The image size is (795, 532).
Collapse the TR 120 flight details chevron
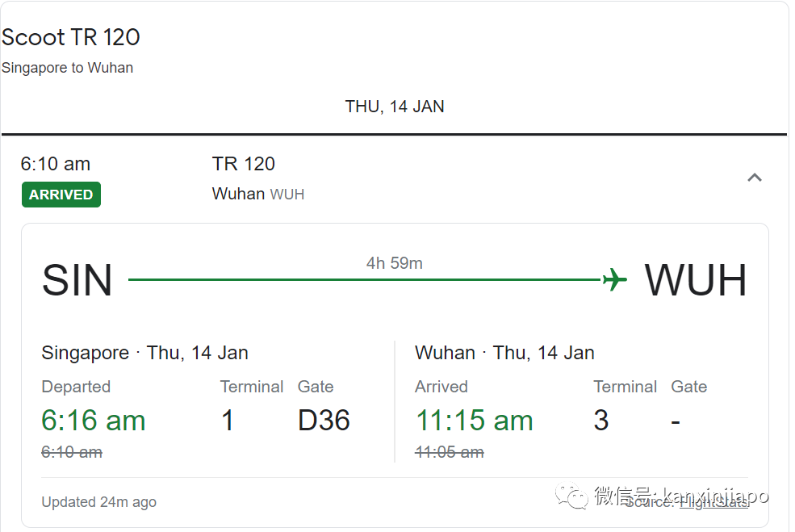click(x=755, y=178)
